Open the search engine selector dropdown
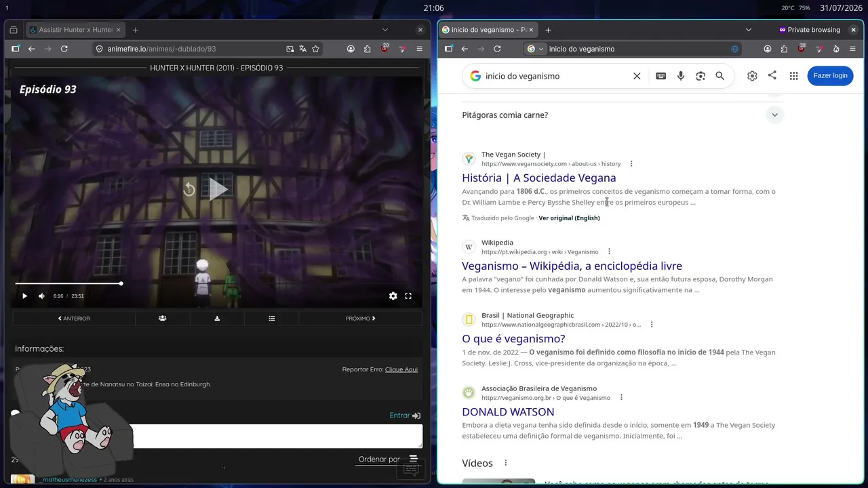 (535, 49)
